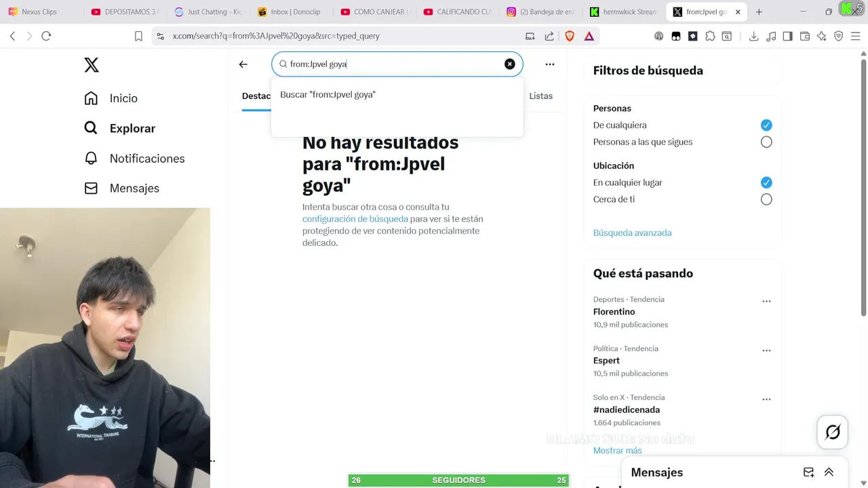Open Mensajes in the sidebar

pos(121,188)
